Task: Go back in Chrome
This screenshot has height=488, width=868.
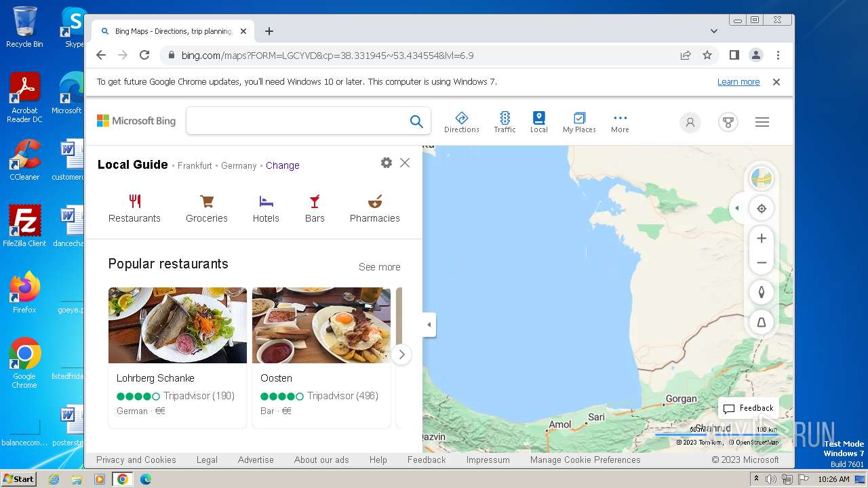Action: [101, 56]
